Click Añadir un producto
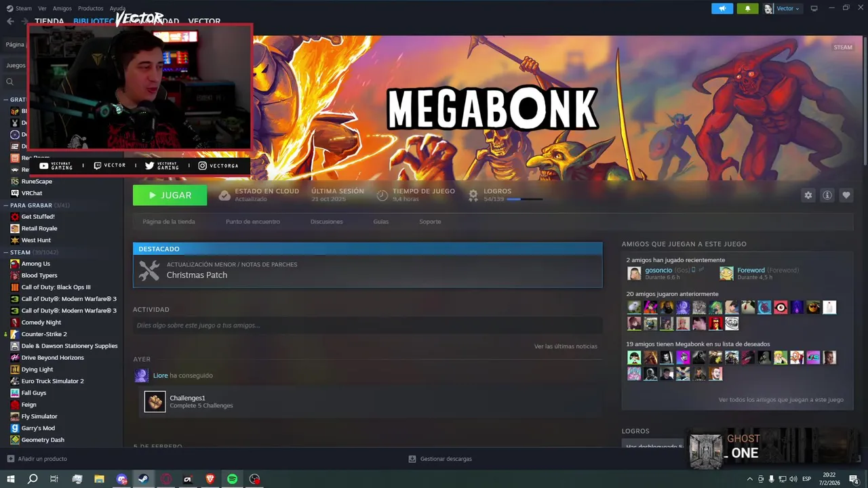The width and height of the screenshot is (868, 488). (x=42, y=459)
